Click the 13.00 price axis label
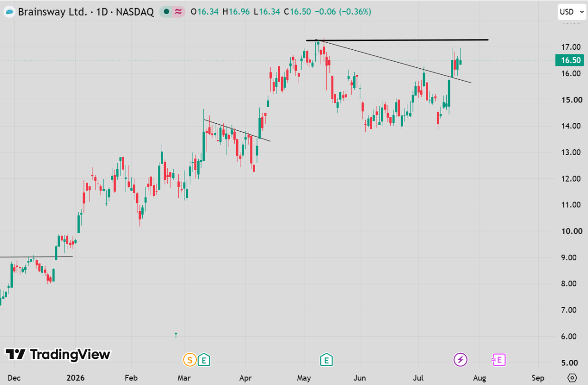Screen dimensions: 588x385 [570, 152]
